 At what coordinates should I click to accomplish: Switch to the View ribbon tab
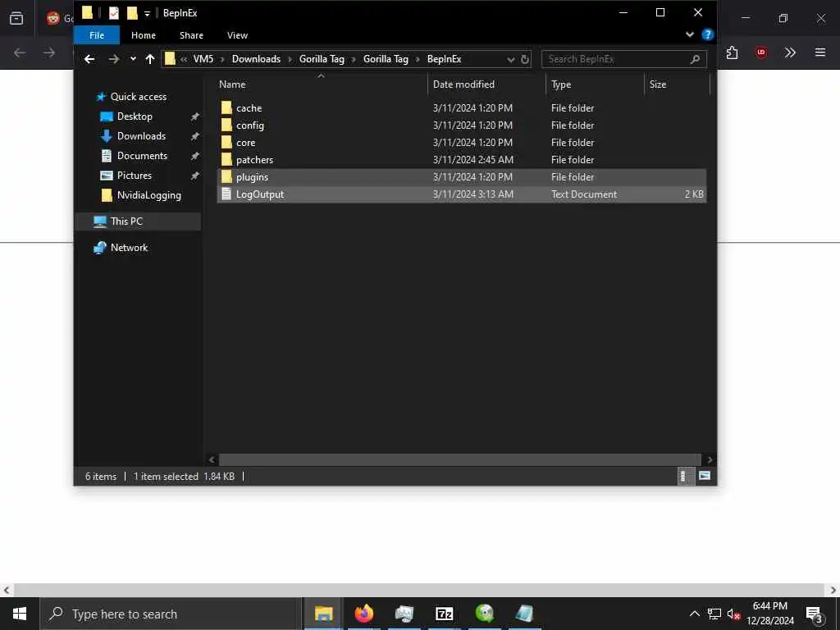tap(237, 35)
